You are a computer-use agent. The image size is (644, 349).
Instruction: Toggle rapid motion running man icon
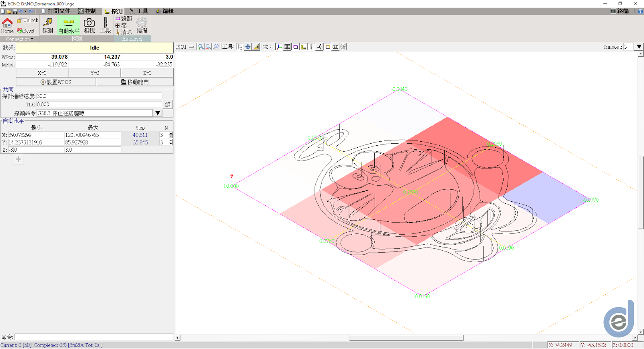319,47
